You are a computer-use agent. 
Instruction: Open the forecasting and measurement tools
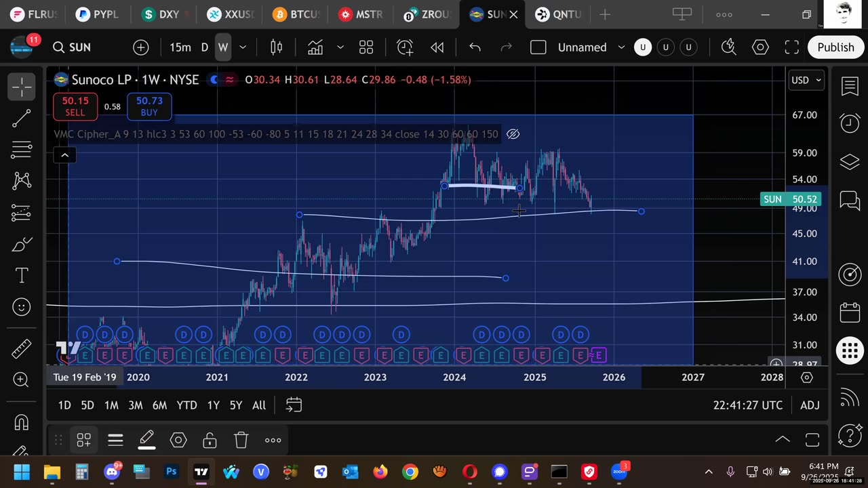[x=22, y=213]
